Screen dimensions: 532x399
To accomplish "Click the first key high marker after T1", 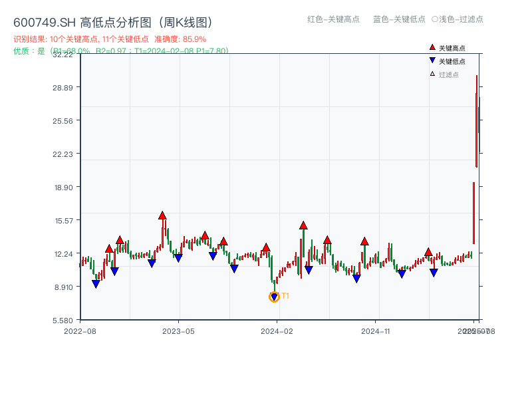I will [303, 225].
